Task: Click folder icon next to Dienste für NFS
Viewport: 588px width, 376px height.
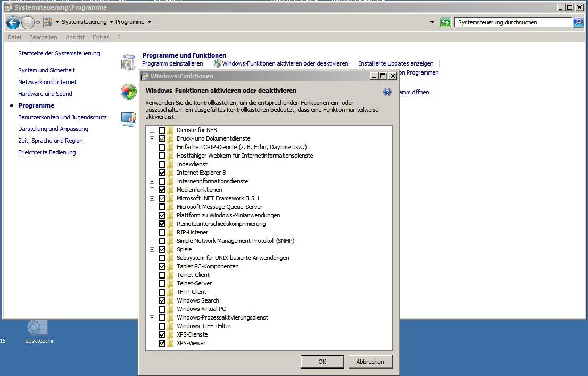Action: click(x=171, y=130)
